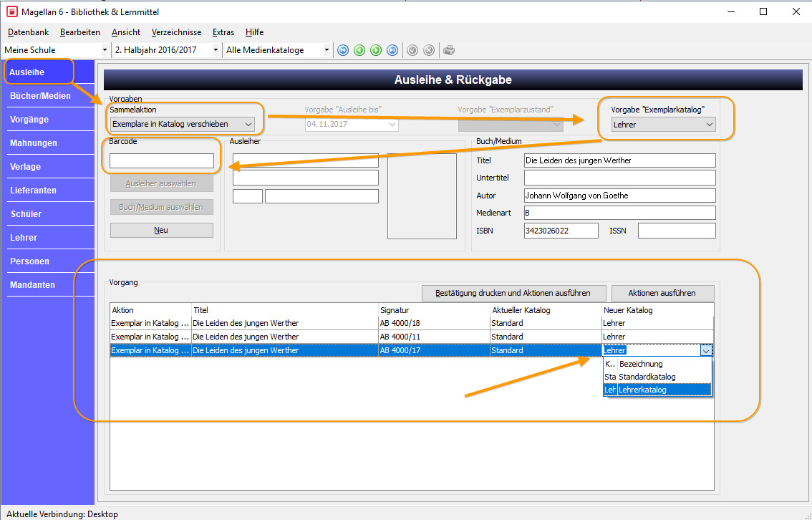Click the Aktionen ausführen button

click(x=662, y=293)
